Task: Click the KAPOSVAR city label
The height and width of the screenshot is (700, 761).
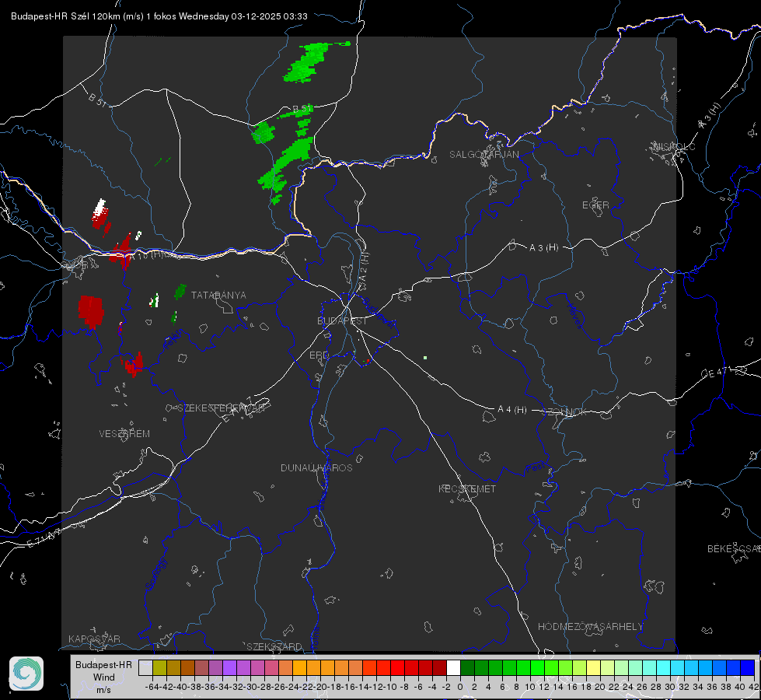Action: (94, 639)
